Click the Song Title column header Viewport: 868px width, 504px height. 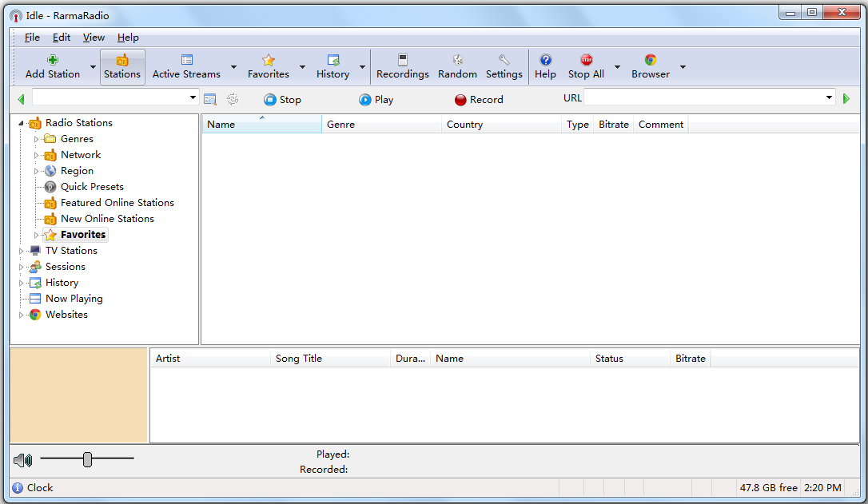pyautogui.click(x=330, y=359)
